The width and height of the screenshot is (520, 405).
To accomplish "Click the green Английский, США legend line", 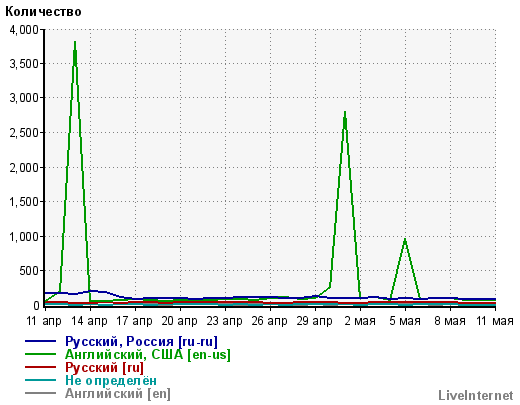I will (40, 354).
